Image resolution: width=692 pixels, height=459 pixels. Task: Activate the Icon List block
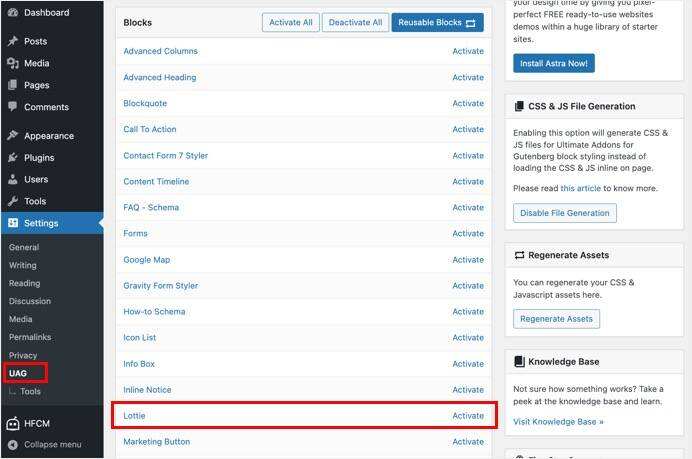(468, 338)
